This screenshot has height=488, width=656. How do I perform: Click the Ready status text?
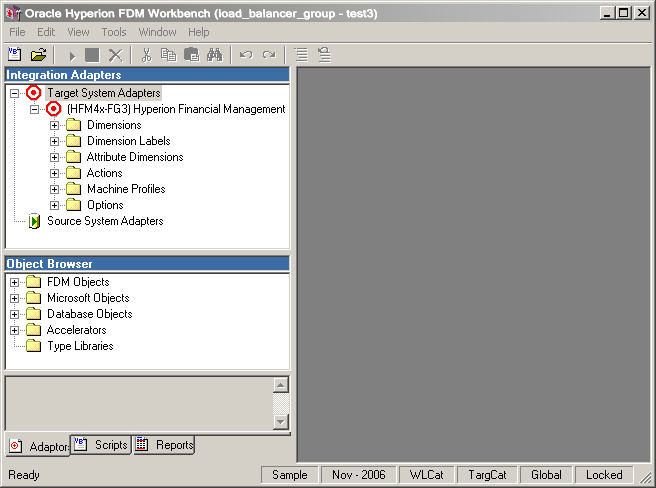click(x=24, y=475)
